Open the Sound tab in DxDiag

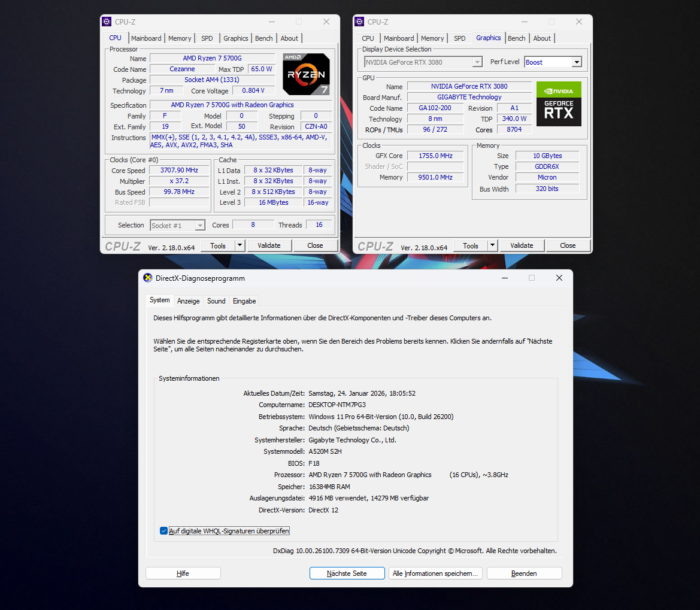click(x=216, y=301)
